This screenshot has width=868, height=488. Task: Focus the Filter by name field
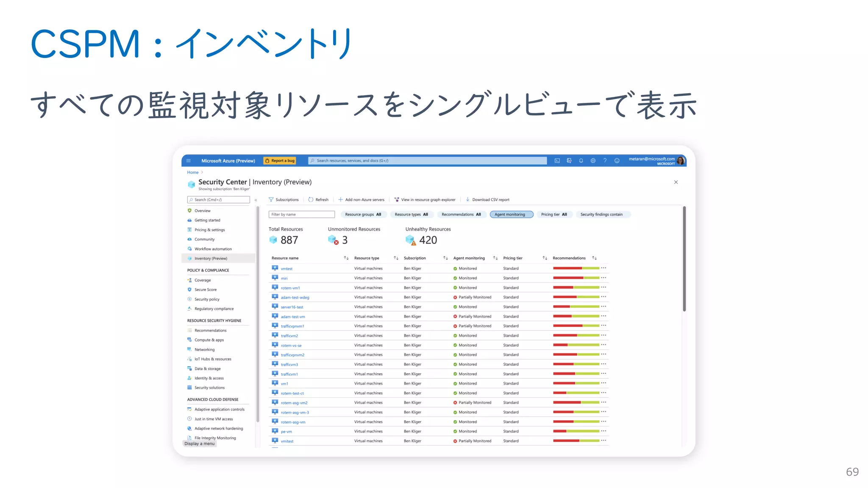click(301, 214)
